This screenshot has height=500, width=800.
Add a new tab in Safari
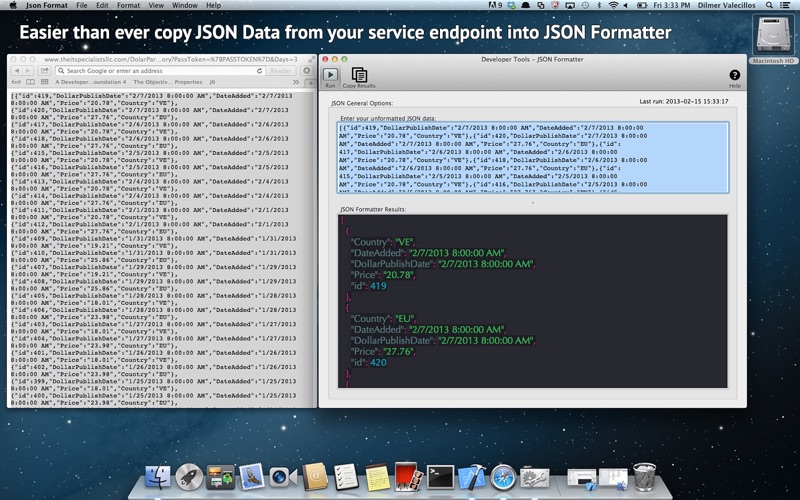coord(309,83)
